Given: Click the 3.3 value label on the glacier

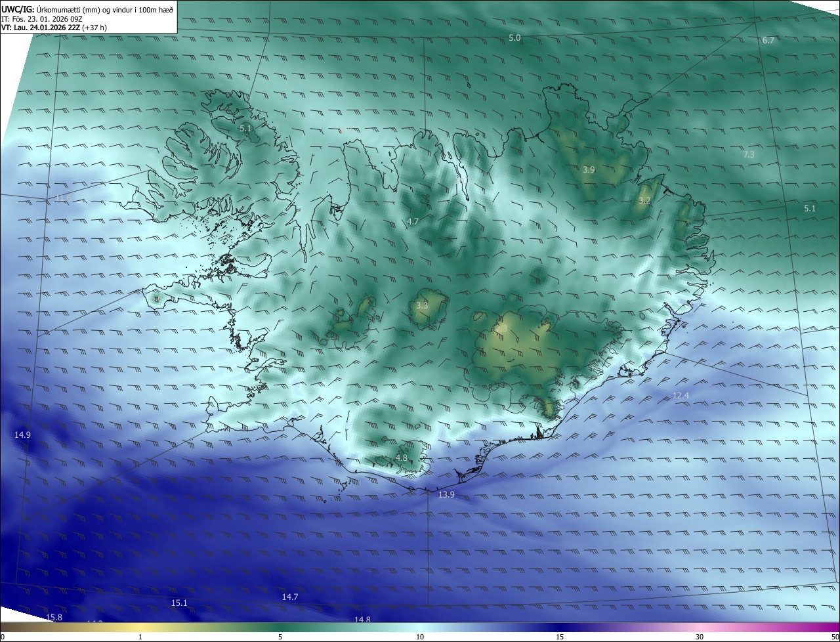Looking at the screenshot, I should tap(422, 305).
